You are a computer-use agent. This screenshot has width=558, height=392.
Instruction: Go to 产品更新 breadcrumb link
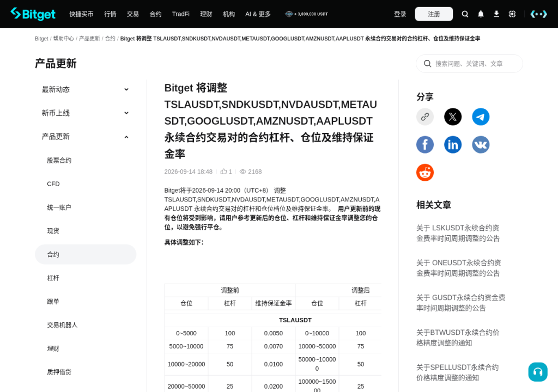coord(89,39)
